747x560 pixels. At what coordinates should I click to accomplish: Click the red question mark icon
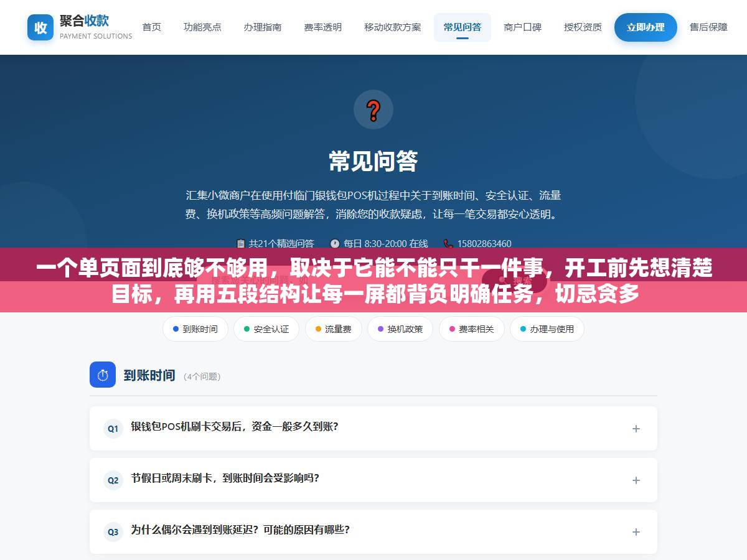374,110
